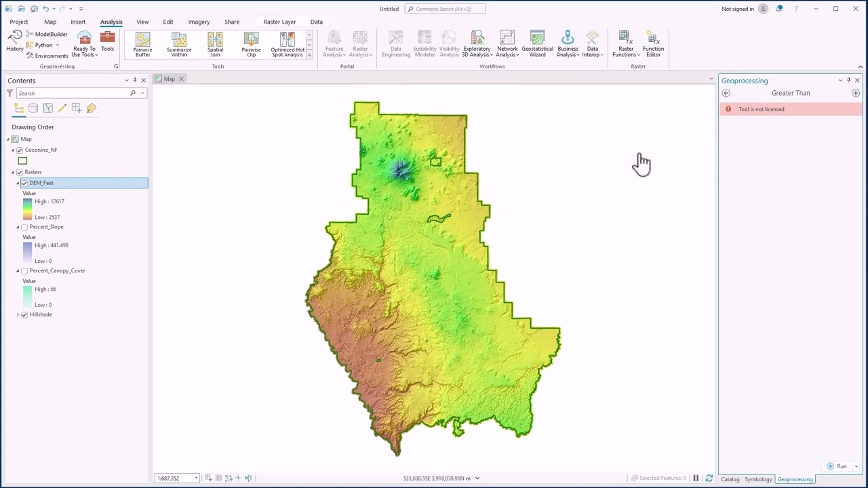Screen dimensions: 868x488
Task: Click List By Selection icon
Action: pos(47,108)
